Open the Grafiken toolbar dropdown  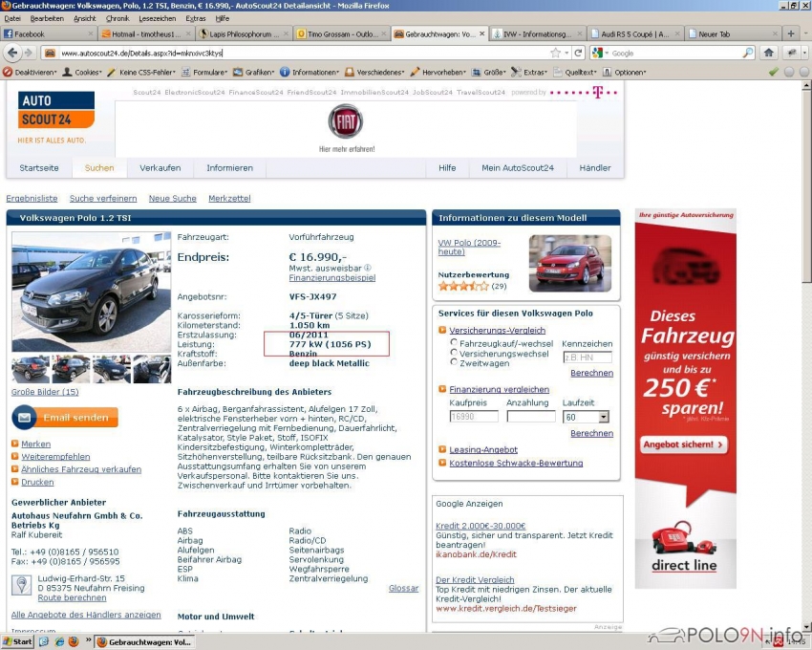[254, 72]
